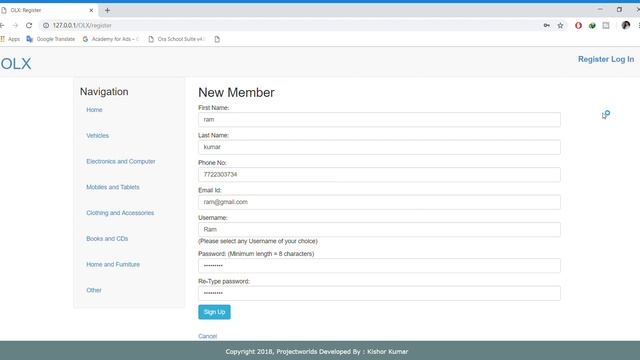Bookmark this page with star icon
Screen dimensions: 640x360
click(x=560, y=25)
